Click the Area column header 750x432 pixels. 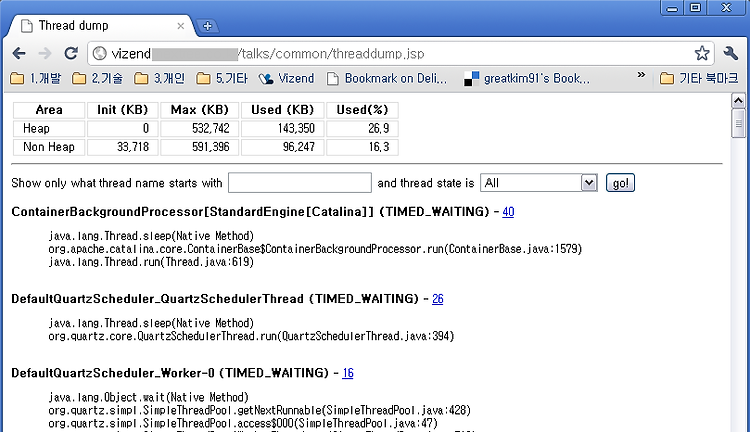(49, 110)
